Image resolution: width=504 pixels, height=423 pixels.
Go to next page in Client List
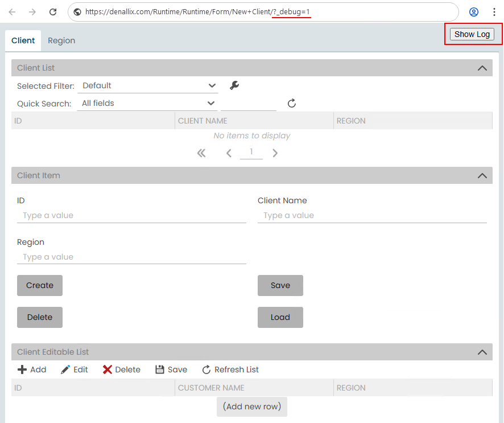point(275,153)
